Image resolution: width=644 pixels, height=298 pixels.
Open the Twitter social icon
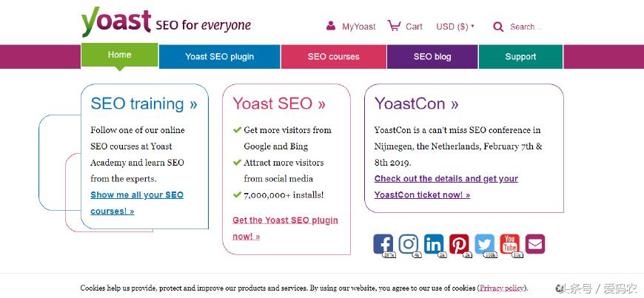pyautogui.click(x=485, y=244)
